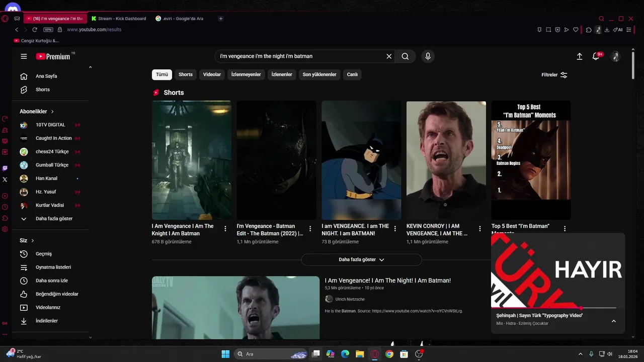Open the upload video icon
The image size is (644, 362).
pos(580,56)
